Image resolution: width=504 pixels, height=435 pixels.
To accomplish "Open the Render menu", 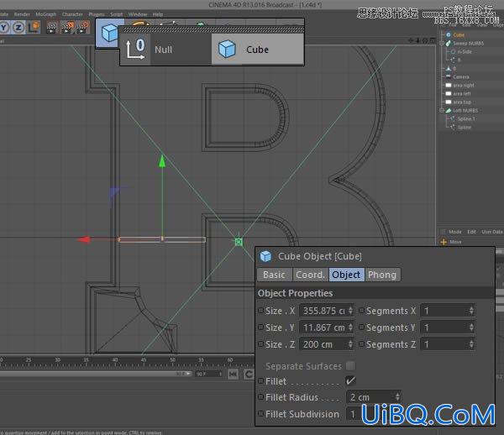I will click(x=22, y=14).
